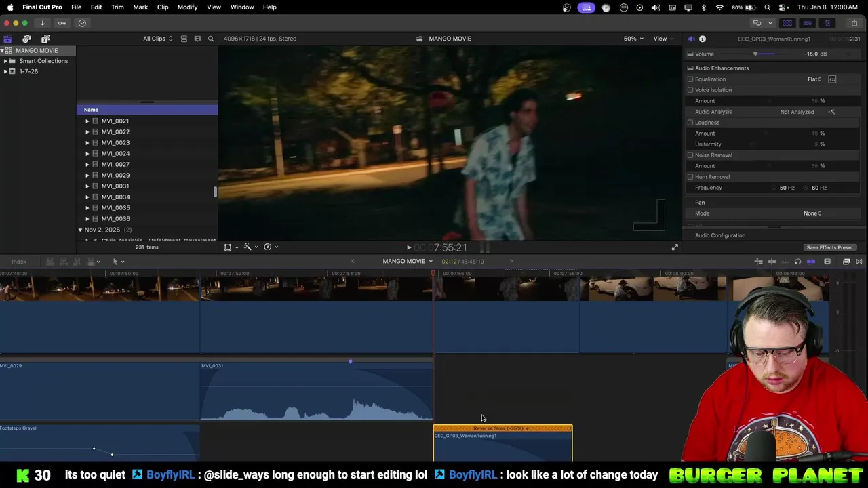Open the Equalization Flat preset dropdown
The height and width of the screenshot is (488, 868).
click(x=814, y=79)
